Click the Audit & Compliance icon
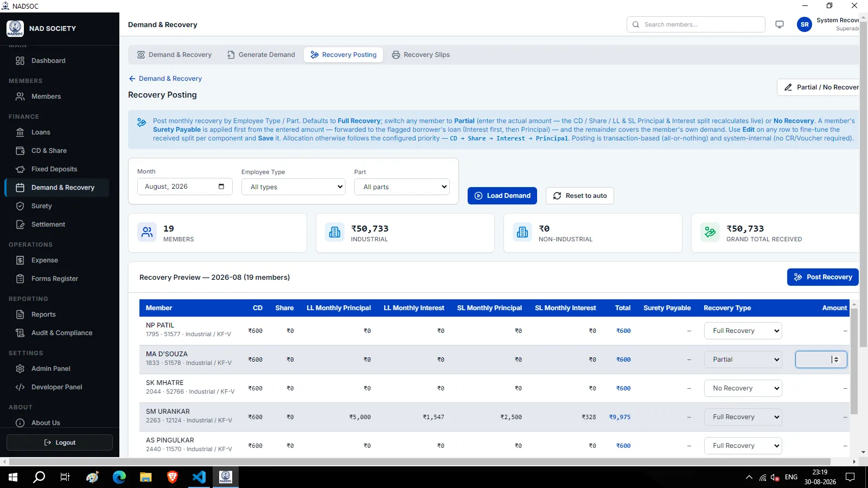 coord(20,333)
